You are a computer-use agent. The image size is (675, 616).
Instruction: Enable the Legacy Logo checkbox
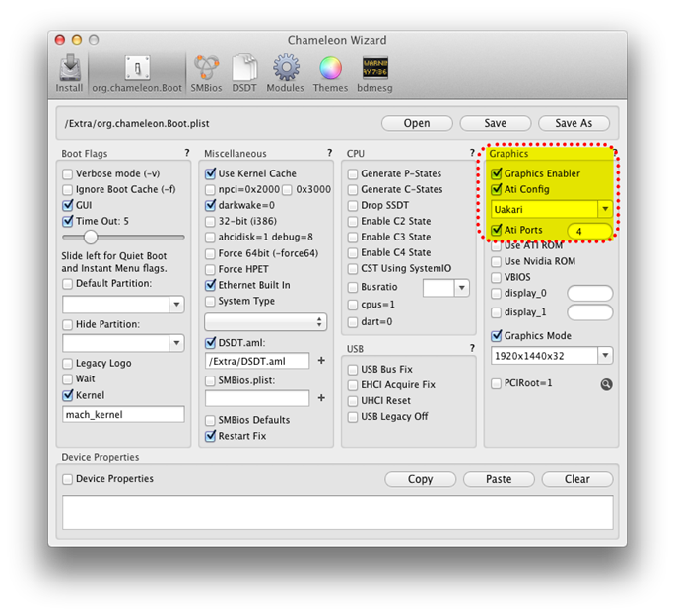pyautogui.click(x=68, y=364)
